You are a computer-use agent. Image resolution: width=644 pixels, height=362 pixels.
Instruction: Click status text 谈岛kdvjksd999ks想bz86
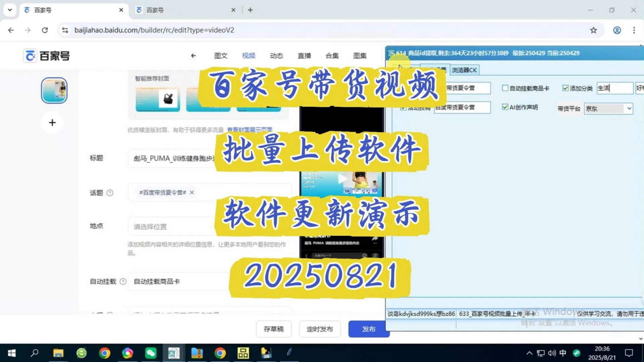click(421, 314)
